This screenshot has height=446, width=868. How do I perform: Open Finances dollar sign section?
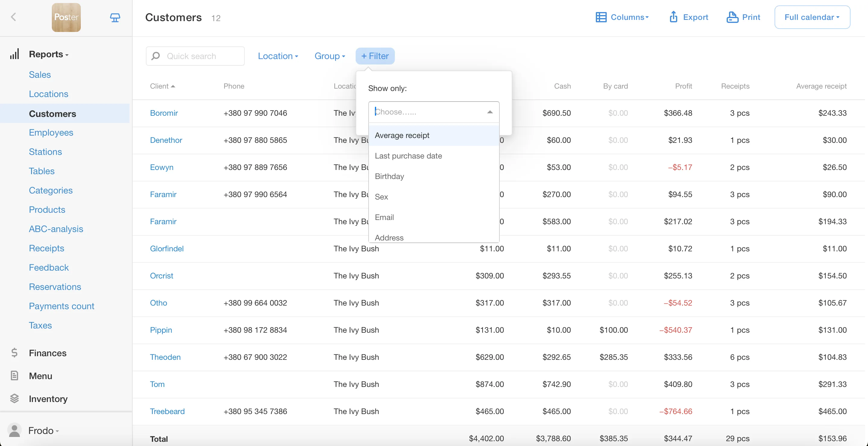tap(14, 353)
